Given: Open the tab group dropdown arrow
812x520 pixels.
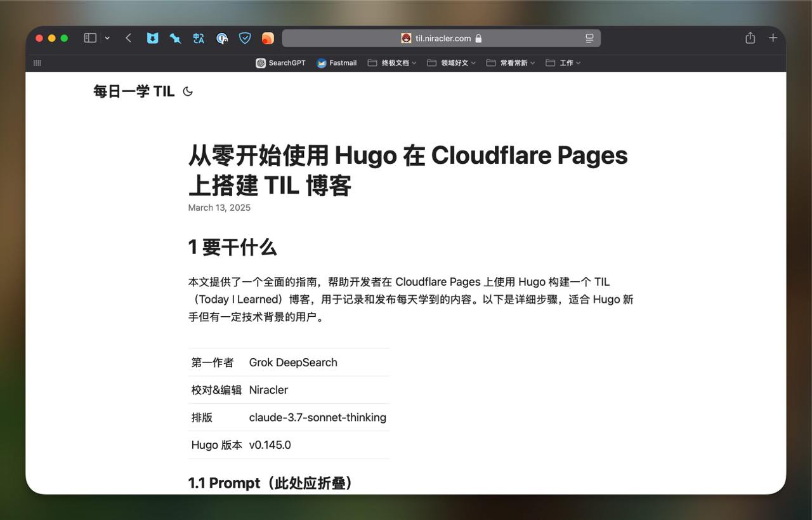Looking at the screenshot, I should pyautogui.click(x=107, y=38).
